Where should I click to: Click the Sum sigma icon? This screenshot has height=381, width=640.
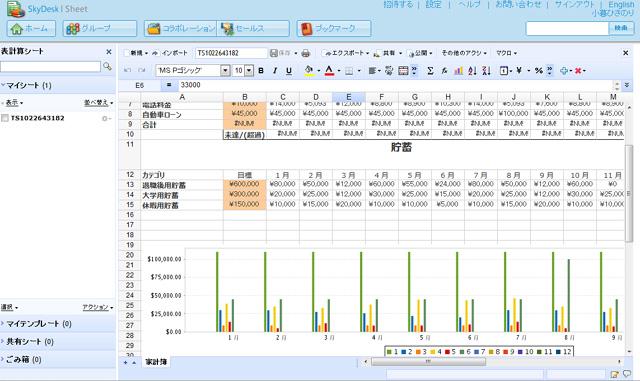430,71
